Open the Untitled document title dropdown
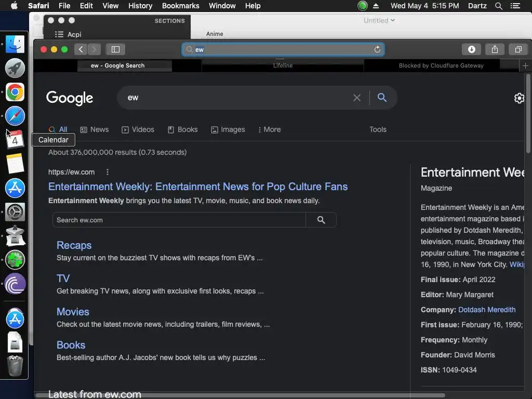The height and width of the screenshot is (399, 532). [379, 20]
